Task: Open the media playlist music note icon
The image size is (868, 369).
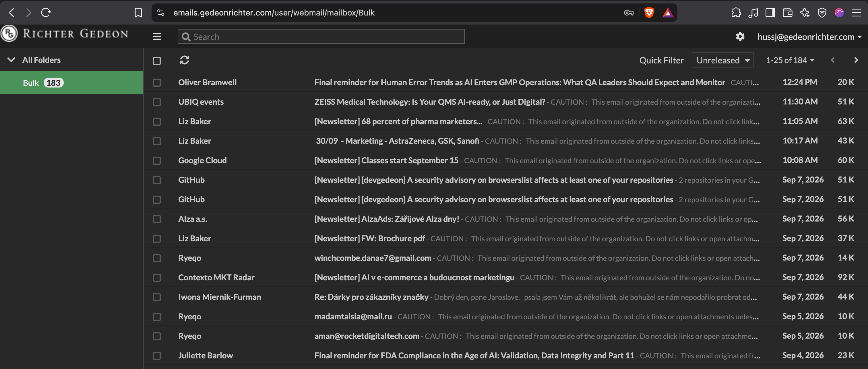Action: pyautogui.click(x=753, y=13)
